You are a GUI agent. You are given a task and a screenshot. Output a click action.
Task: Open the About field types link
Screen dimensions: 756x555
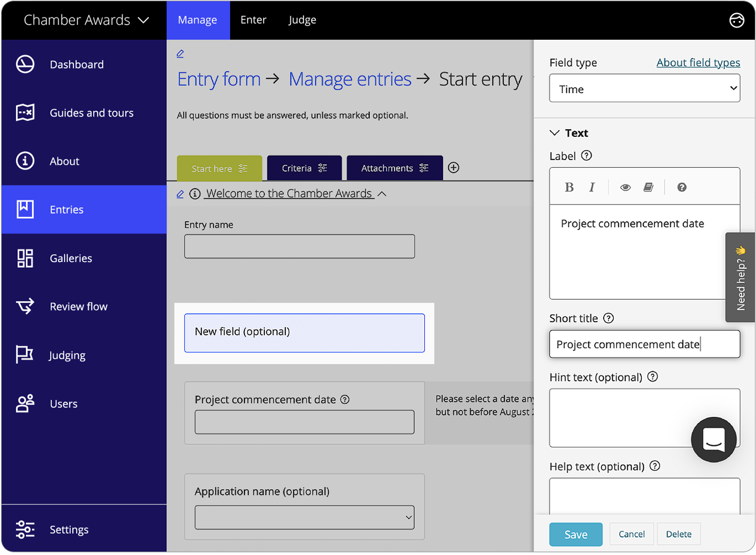coord(698,62)
